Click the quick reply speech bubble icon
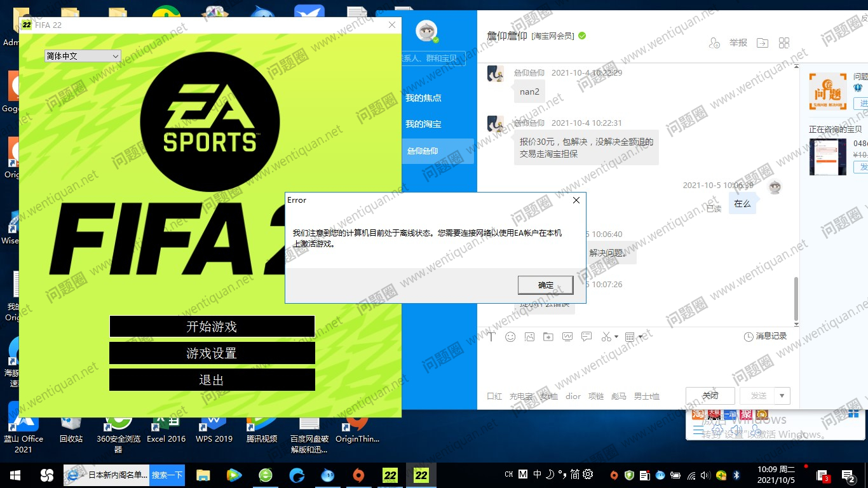Image resolution: width=868 pixels, height=488 pixels. click(587, 337)
